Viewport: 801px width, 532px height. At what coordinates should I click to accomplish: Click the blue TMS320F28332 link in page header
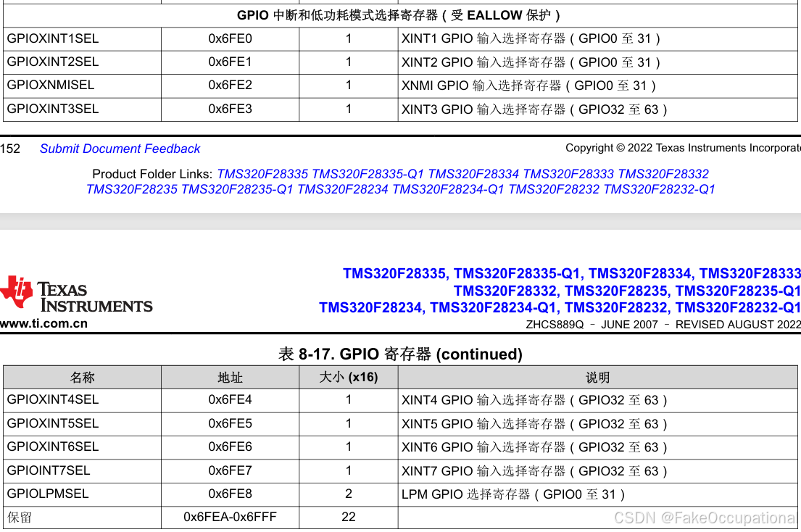(x=507, y=291)
